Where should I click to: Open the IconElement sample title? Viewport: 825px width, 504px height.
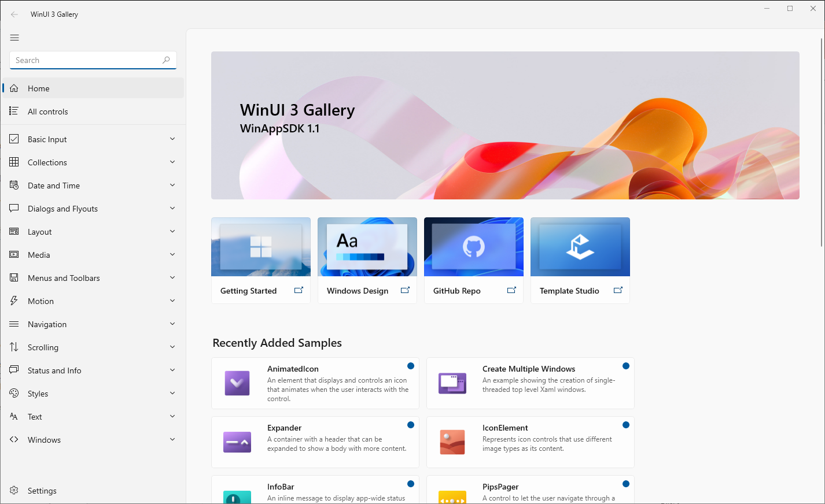pyautogui.click(x=505, y=428)
